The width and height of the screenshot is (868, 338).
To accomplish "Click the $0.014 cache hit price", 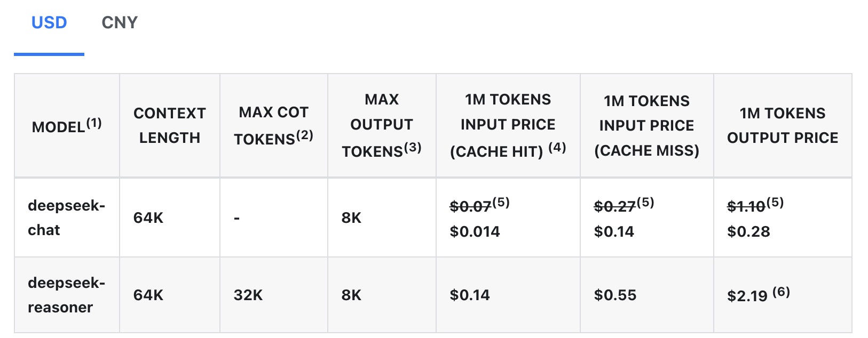I will click(475, 231).
